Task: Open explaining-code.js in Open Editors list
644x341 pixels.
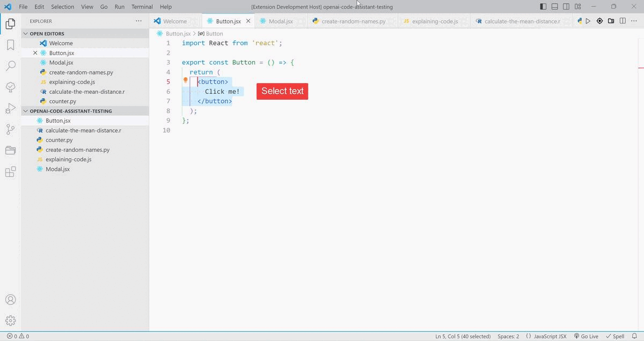Action: 72,82
